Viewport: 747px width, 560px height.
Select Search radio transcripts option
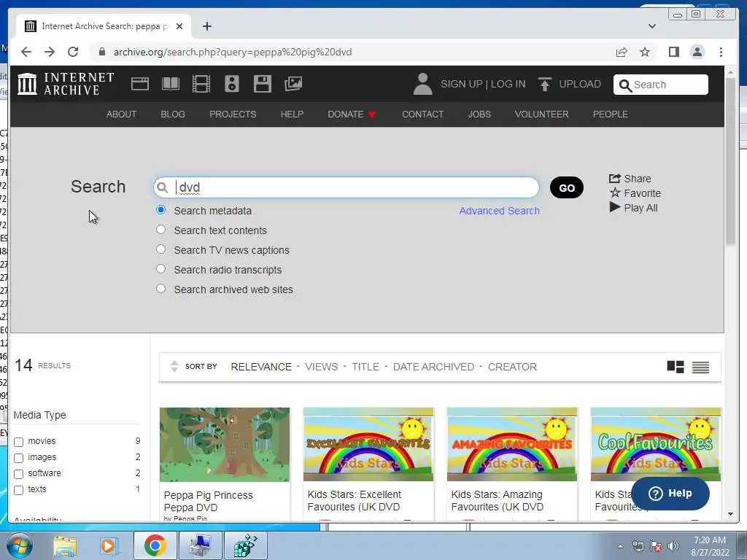pos(161,268)
